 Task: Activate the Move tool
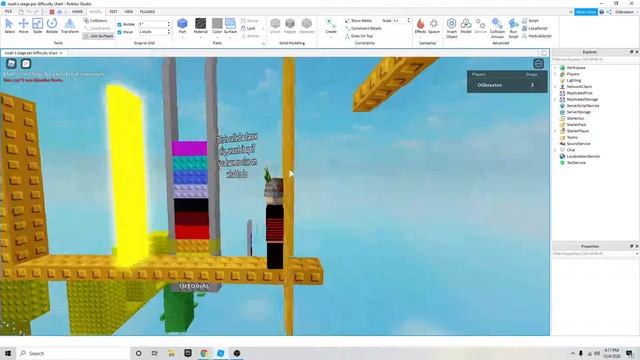[23, 26]
